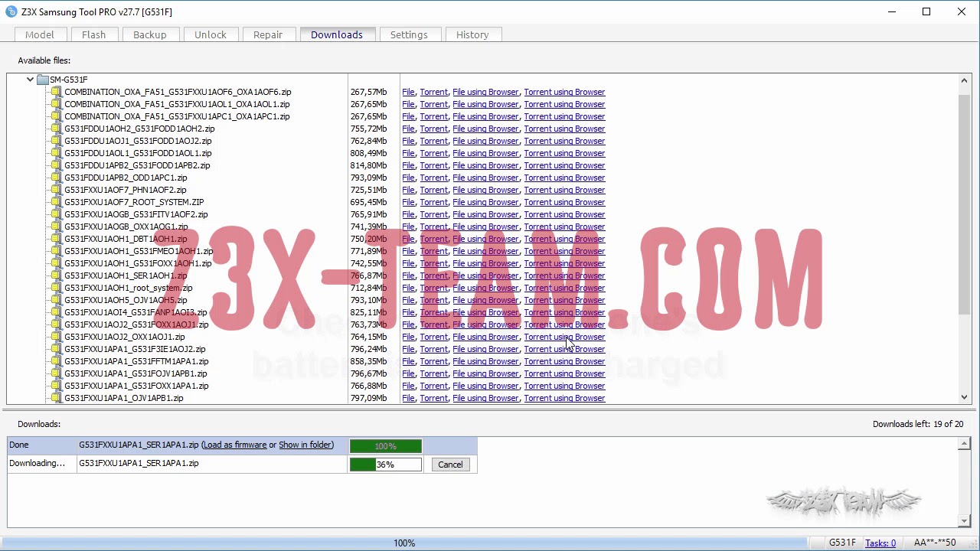
Task: Select the Downloads tab
Action: coord(337,34)
